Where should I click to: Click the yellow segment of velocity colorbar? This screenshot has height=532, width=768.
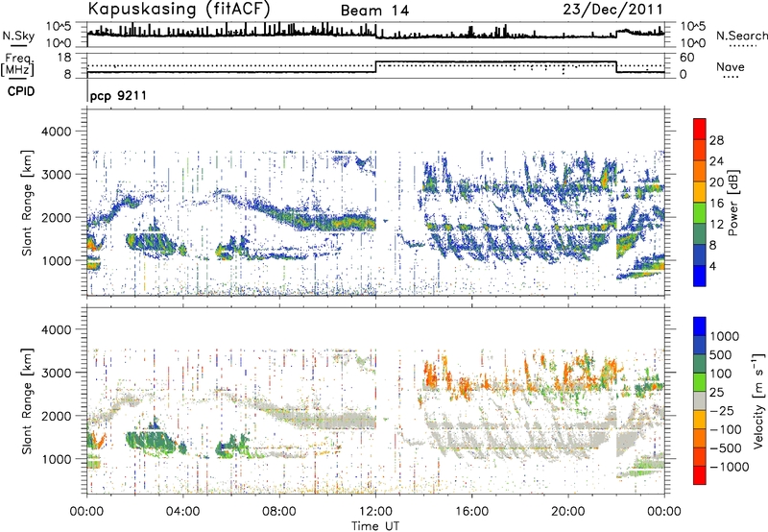(700, 420)
